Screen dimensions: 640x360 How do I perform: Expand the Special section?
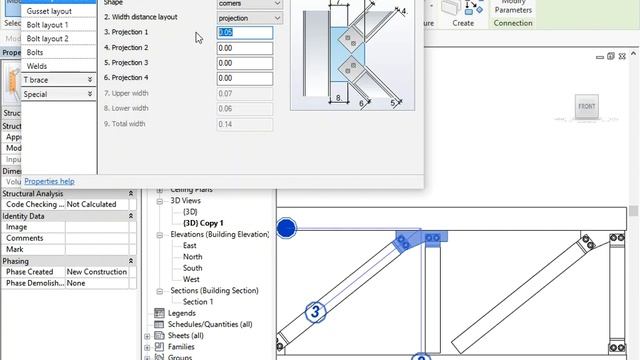(x=58, y=94)
